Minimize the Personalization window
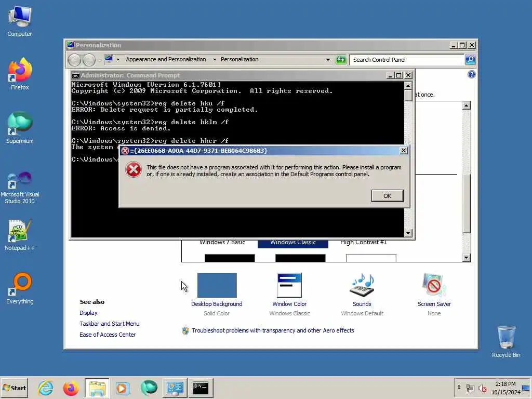 pos(454,45)
